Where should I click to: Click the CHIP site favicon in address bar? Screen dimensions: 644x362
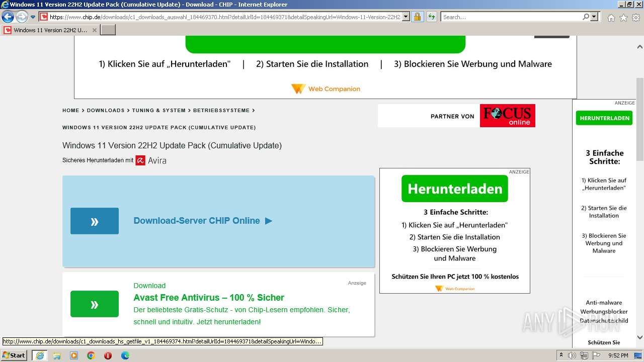(44, 17)
